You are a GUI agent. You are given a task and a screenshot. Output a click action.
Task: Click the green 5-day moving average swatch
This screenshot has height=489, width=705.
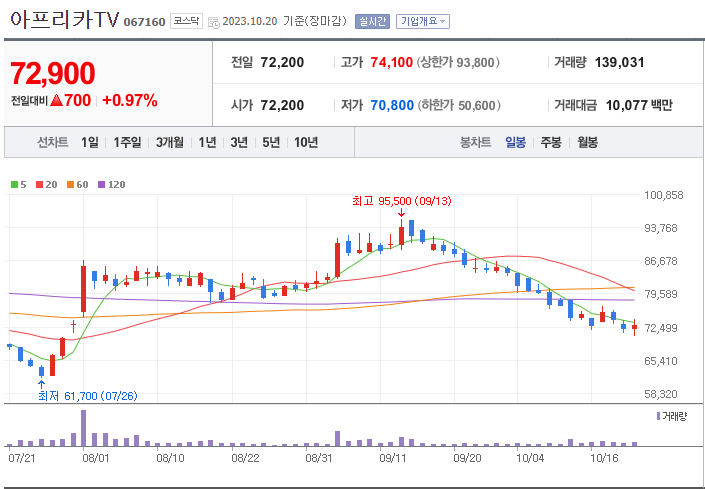14,184
